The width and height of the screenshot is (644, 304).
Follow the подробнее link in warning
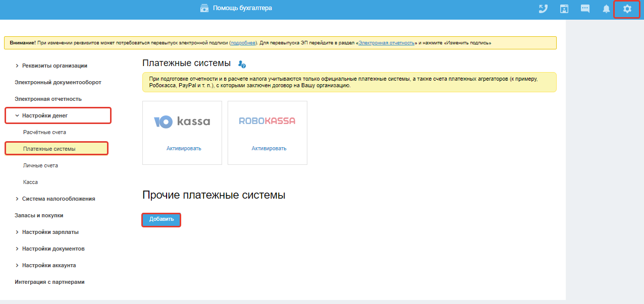243,43
